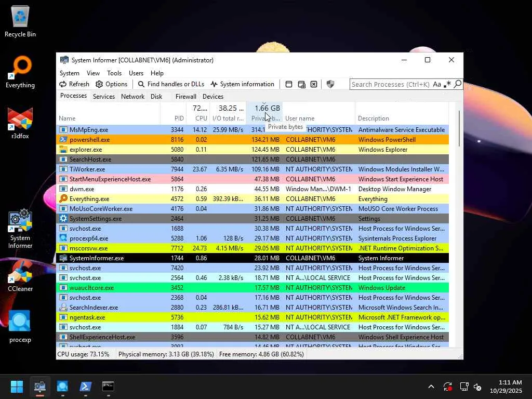The height and width of the screenshot is (399, 532).
Task: Toggle regex search (.*) icon
Action: coord(447,84)
